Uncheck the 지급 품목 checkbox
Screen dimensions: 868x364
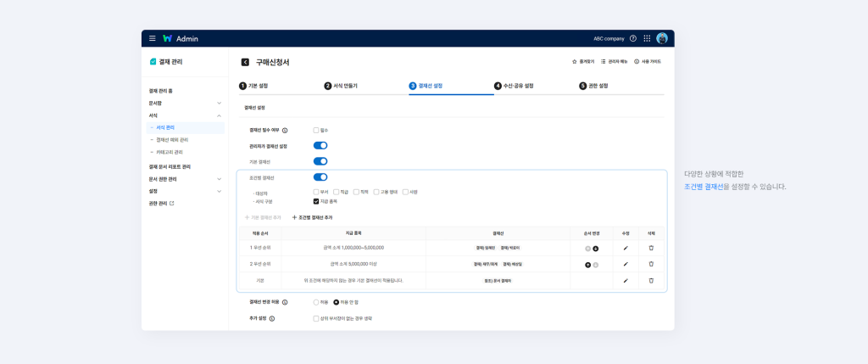(316, 201)
